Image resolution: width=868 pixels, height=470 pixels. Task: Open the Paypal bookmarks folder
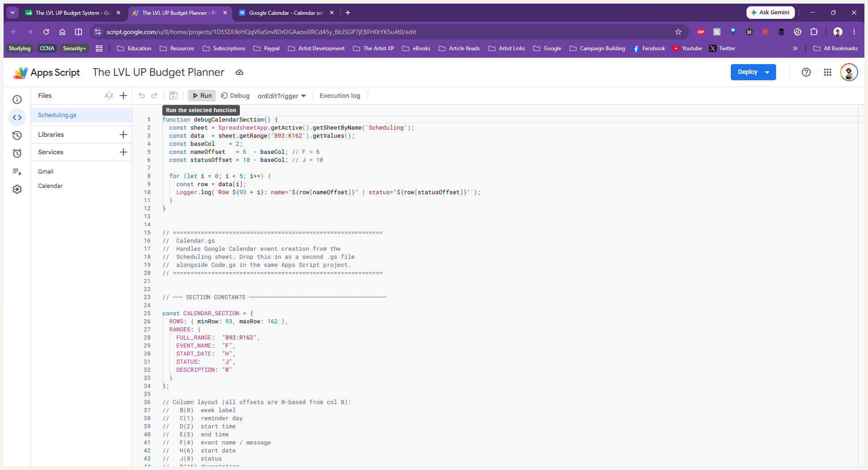[x=266, y=48]
